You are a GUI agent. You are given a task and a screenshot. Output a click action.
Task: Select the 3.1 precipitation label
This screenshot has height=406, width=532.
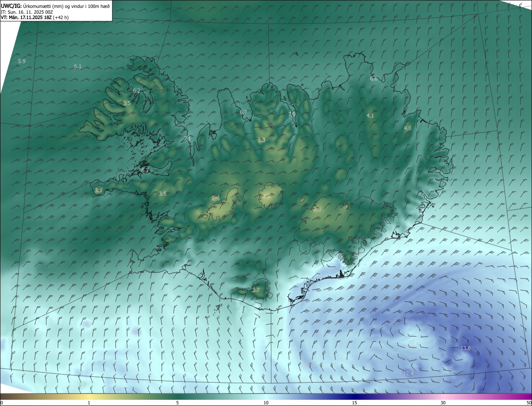(x=99, y=190)
